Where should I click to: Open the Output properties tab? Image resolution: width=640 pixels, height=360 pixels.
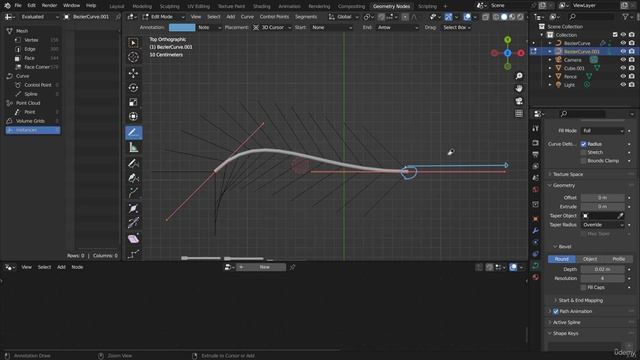(x=536, y=154)
